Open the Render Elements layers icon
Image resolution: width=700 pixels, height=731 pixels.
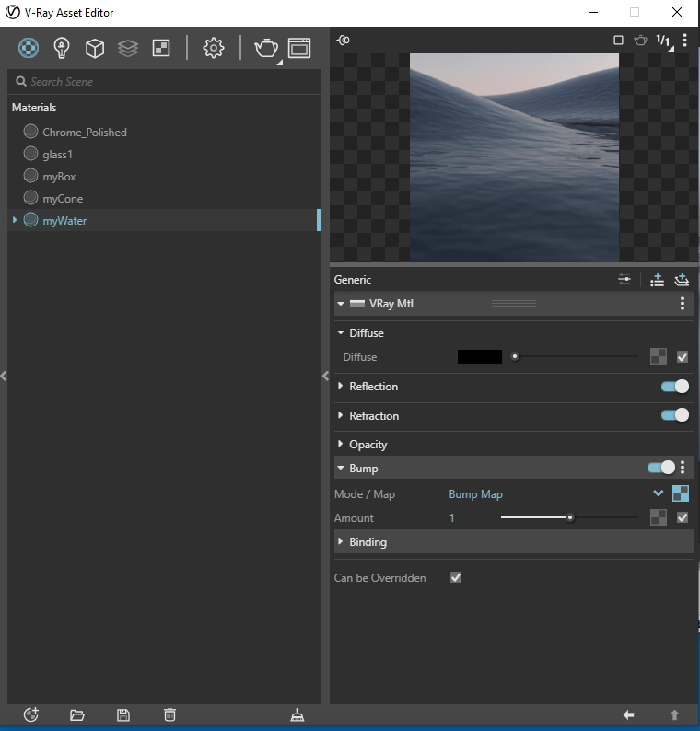[x=128, y=48]
